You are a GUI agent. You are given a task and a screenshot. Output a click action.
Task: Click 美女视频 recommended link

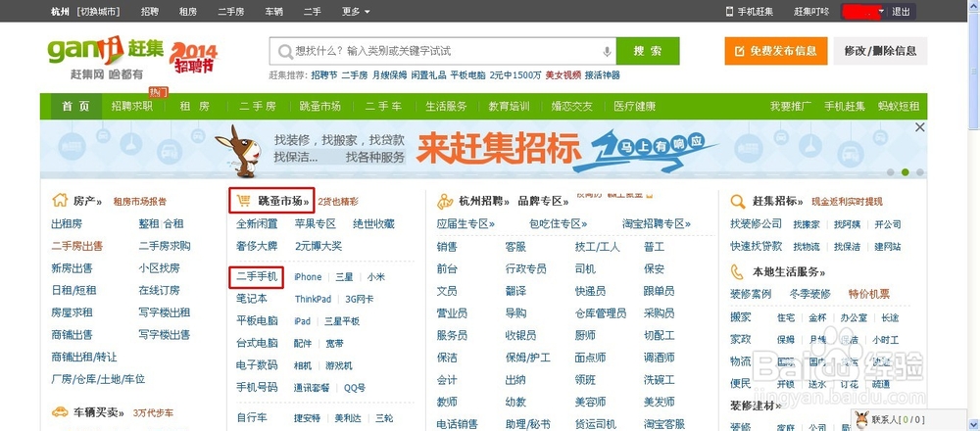563,75
